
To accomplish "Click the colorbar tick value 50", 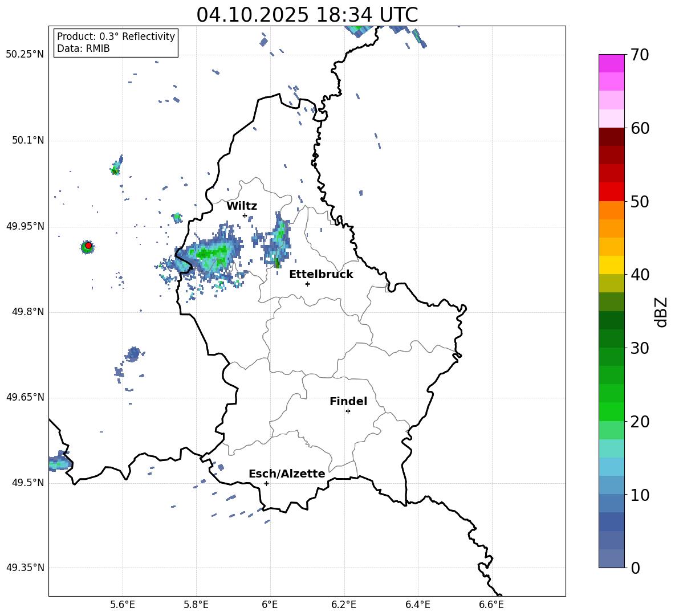I will coord(640,201).
